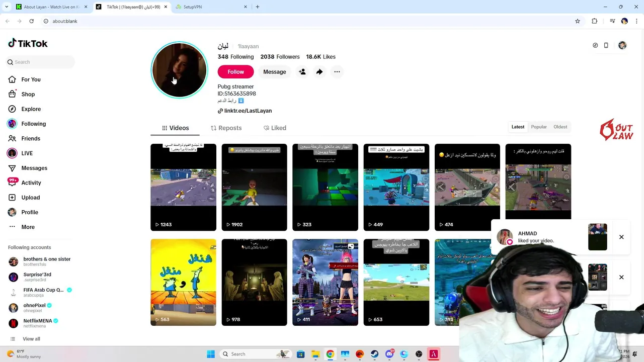The height and width of the screenshot is (362, 644).
Task: Open brothers & one sister account
Action: [39, 261]
